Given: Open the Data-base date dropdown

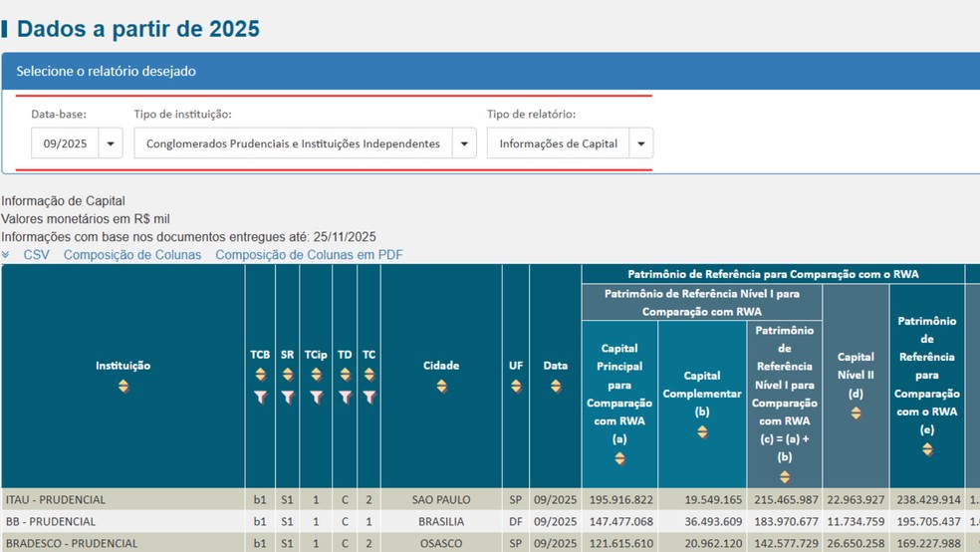Looking at the screenshot, I should 111,143.
